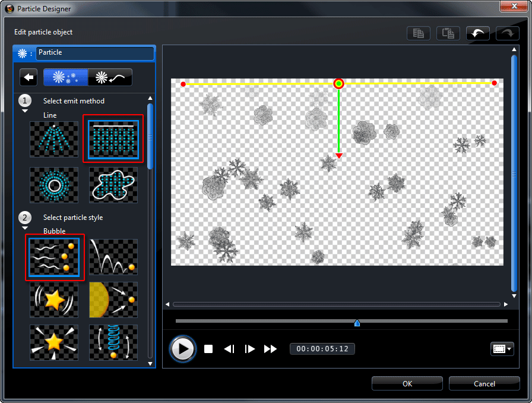The image size is (532, 403).
Task: Stop the preview playback
Action: [x=208, y=349]
